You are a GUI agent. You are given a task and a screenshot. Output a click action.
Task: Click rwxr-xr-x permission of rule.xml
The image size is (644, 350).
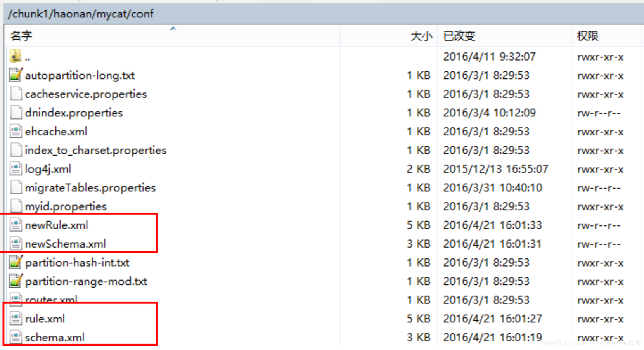(x=601, y=319)
